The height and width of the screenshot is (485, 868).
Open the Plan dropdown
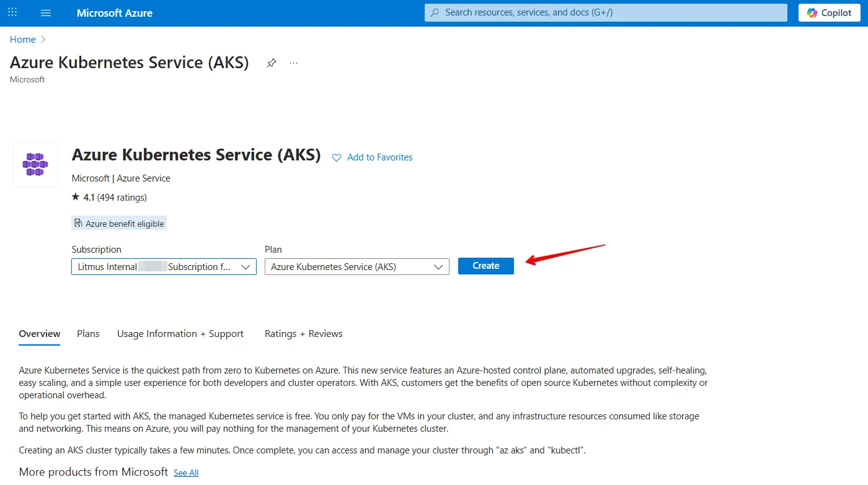point(357,266)
